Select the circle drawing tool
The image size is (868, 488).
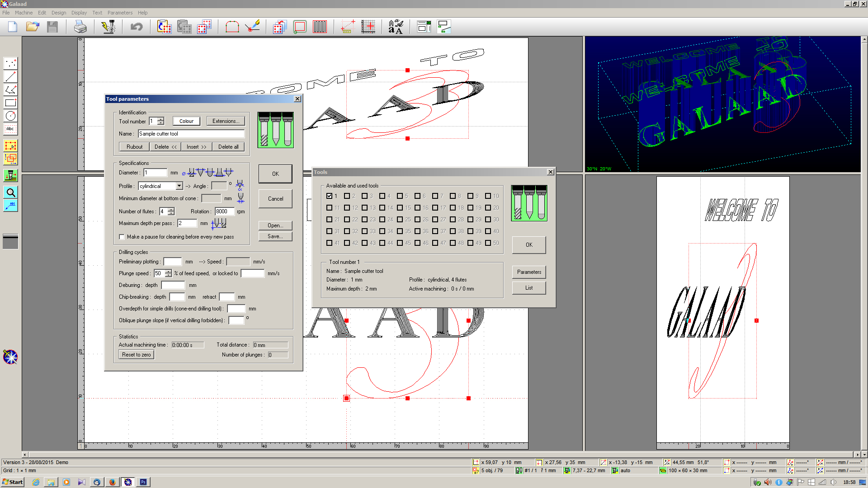click(x=10, y=116)
